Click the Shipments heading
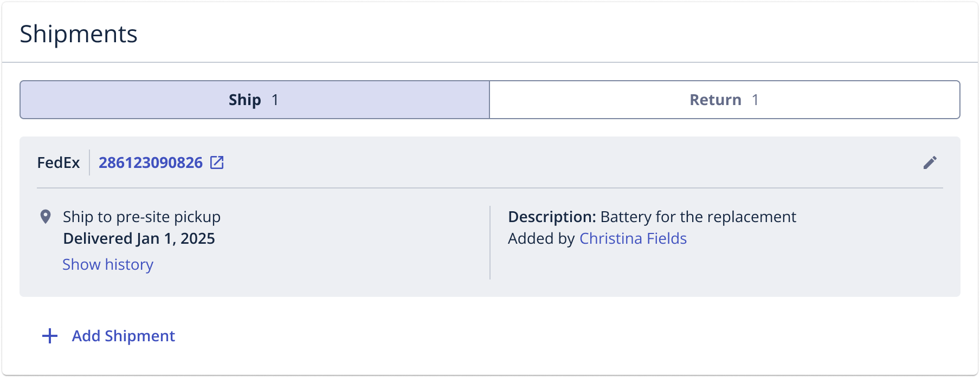The height and width of the screenshot is (377, 980). pos(79,34)
